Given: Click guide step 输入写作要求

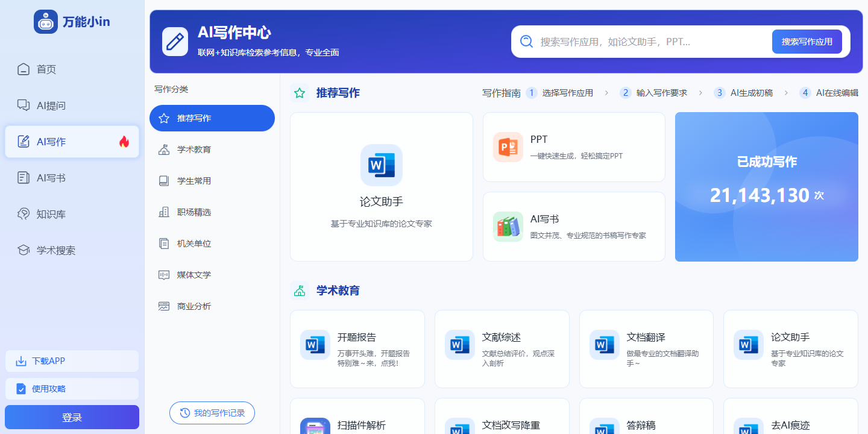Looking at the screenshot, I should 653,93.
